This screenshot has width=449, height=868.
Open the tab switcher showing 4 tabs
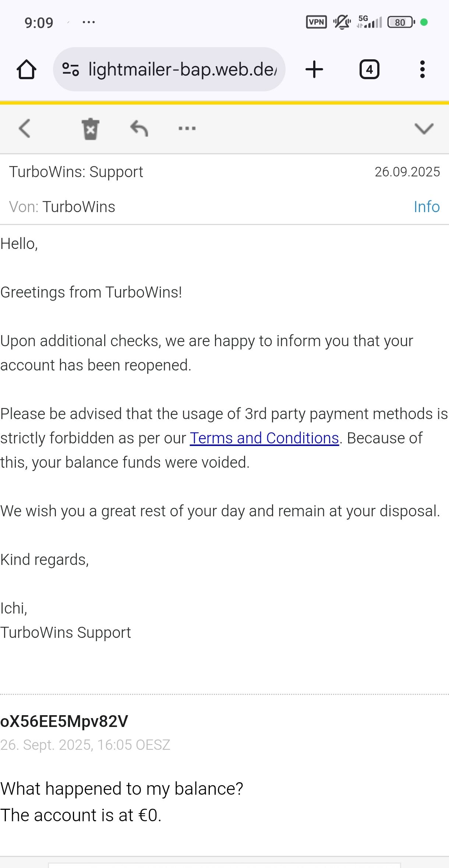[x=369, y=70]
